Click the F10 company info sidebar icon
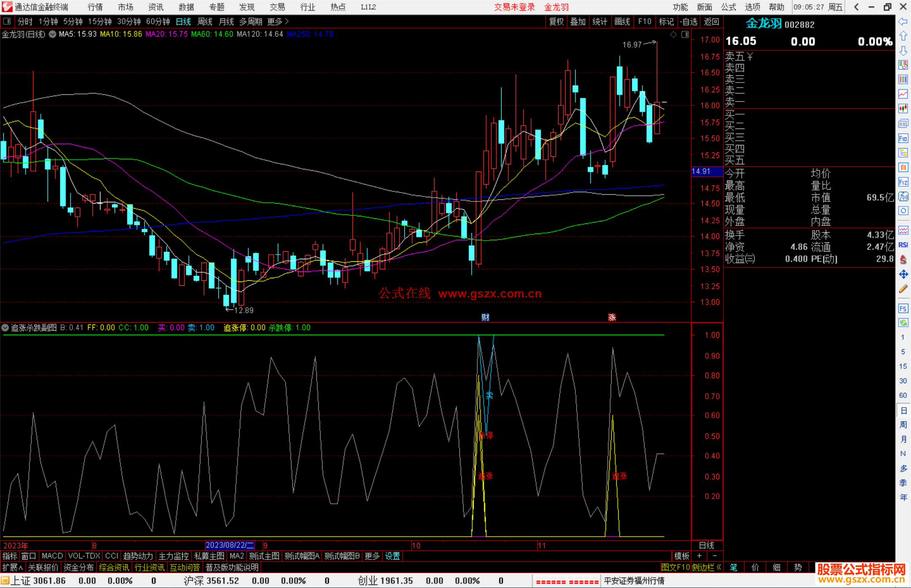Screen dimensions: 911x588 coord(903,138)
